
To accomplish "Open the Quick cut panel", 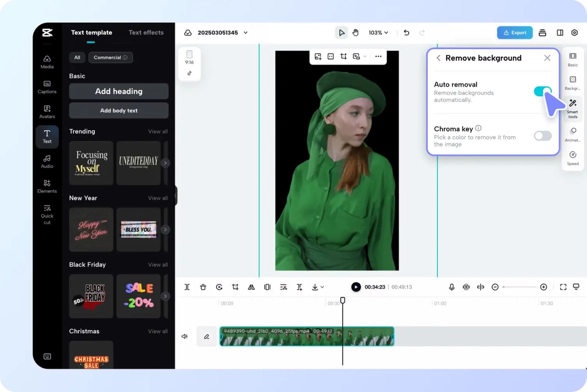I will tap(47, 214).
